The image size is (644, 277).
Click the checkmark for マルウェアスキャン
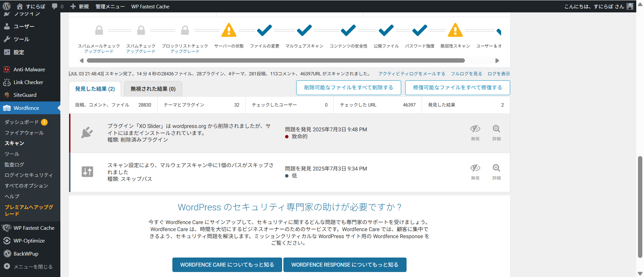point(304,30)
